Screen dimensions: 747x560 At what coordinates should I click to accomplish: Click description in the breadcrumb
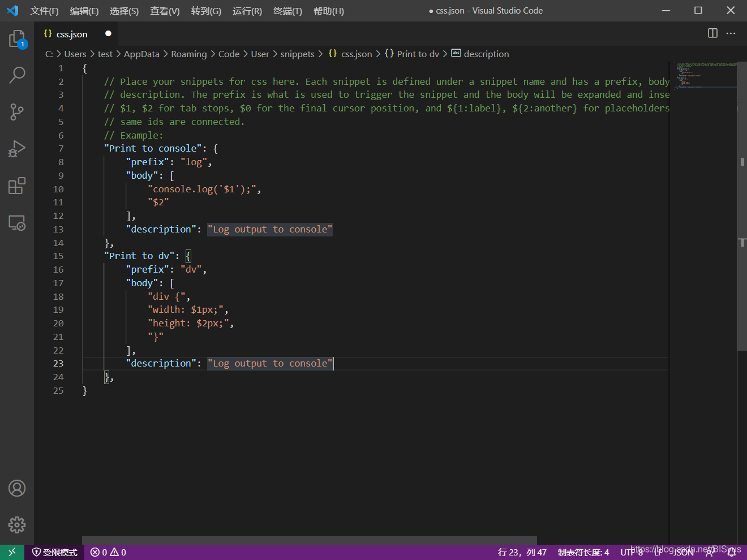(x=487, y=54)
